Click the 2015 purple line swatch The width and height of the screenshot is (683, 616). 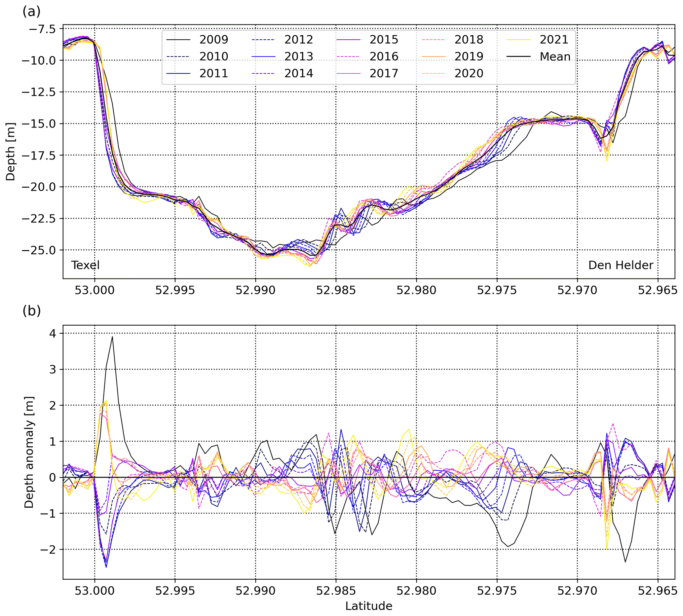click(x=349, y=40)
